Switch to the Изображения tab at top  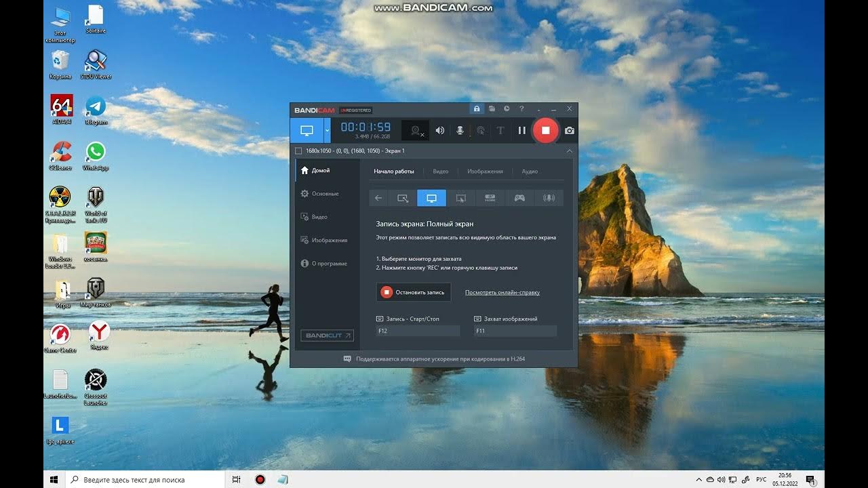point(485,171)
